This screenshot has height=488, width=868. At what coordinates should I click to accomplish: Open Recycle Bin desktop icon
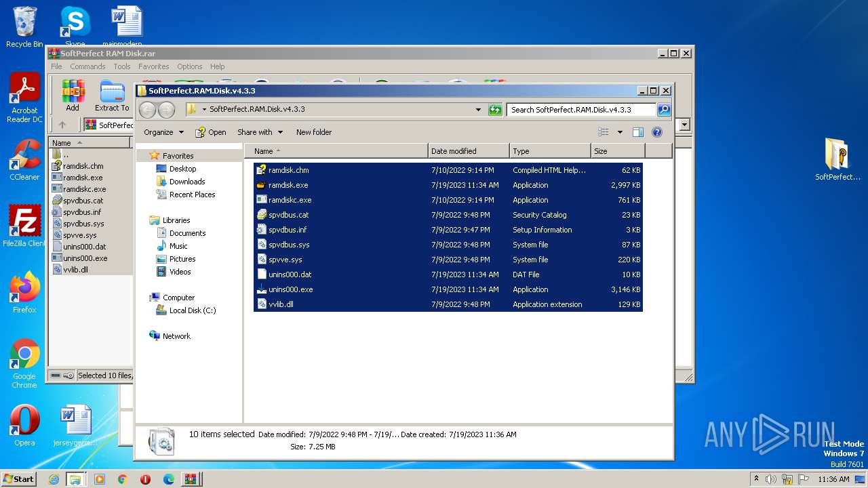click(24, 27)
